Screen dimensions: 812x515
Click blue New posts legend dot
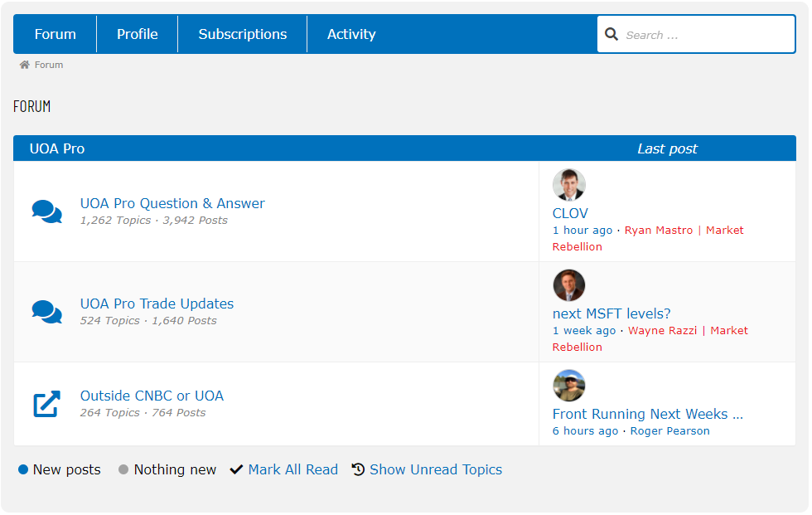pos(23,469)
